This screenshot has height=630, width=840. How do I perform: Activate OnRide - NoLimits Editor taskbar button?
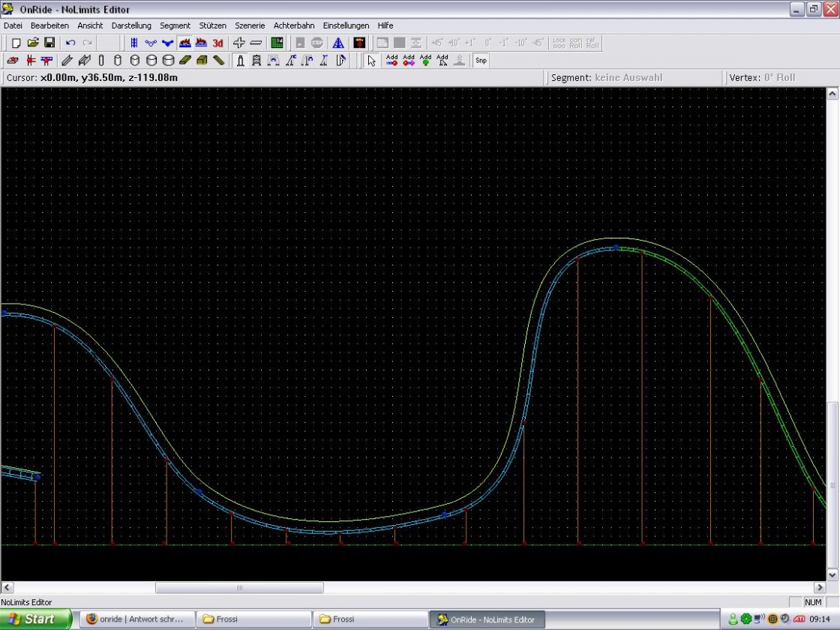pyautogui.click(x=487, y=619)
